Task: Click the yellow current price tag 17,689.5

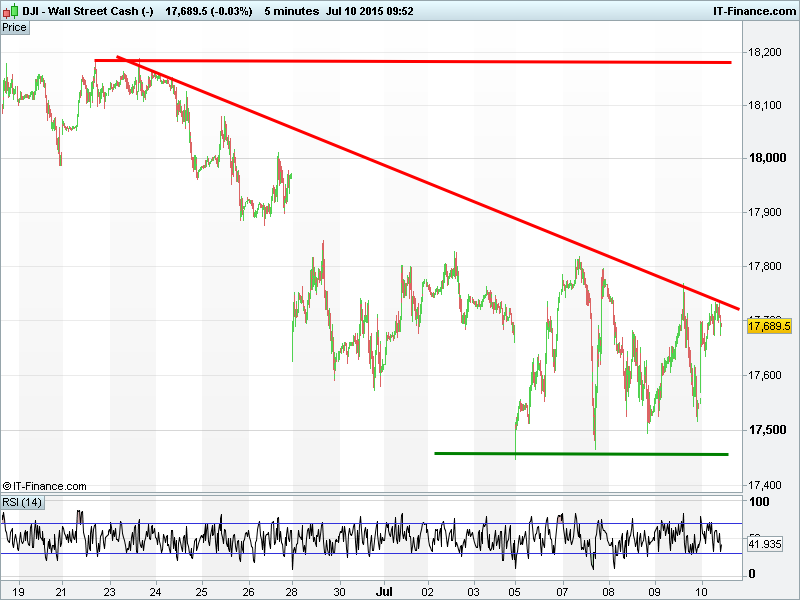Action: 769,326
